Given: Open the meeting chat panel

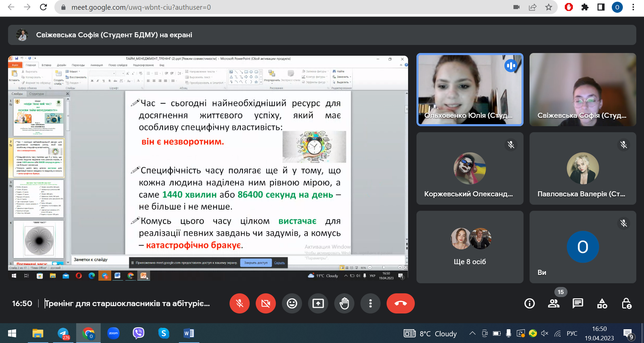Looking at the screenshot, I should (x=578, y=303).
